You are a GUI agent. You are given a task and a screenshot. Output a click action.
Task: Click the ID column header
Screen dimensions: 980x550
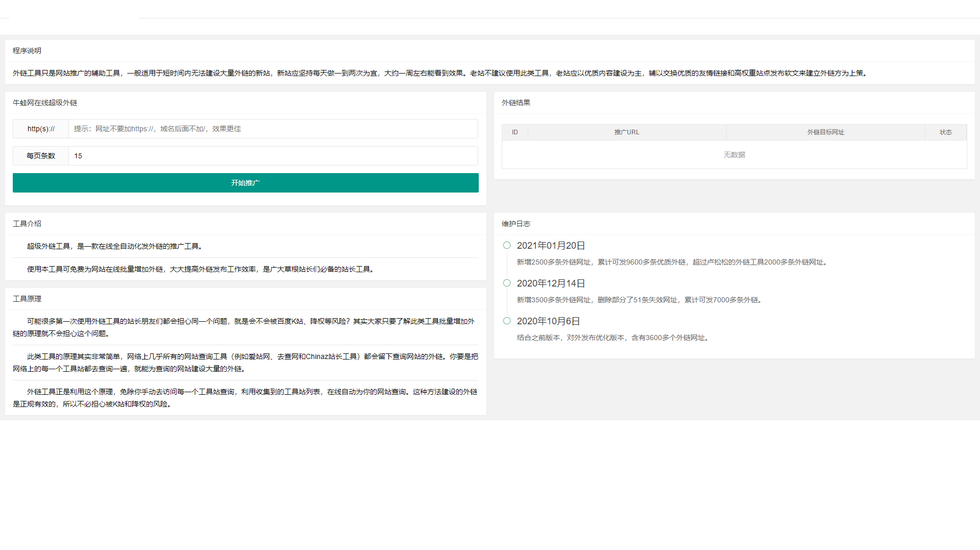pyautogui.click(x=515, y=132)
